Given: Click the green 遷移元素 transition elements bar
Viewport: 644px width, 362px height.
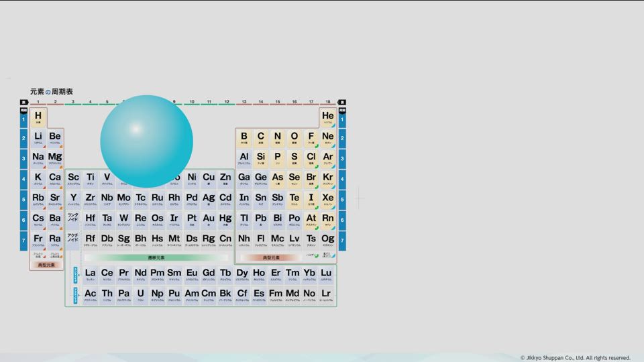Looking at the screenshot, I should (156, 257).
